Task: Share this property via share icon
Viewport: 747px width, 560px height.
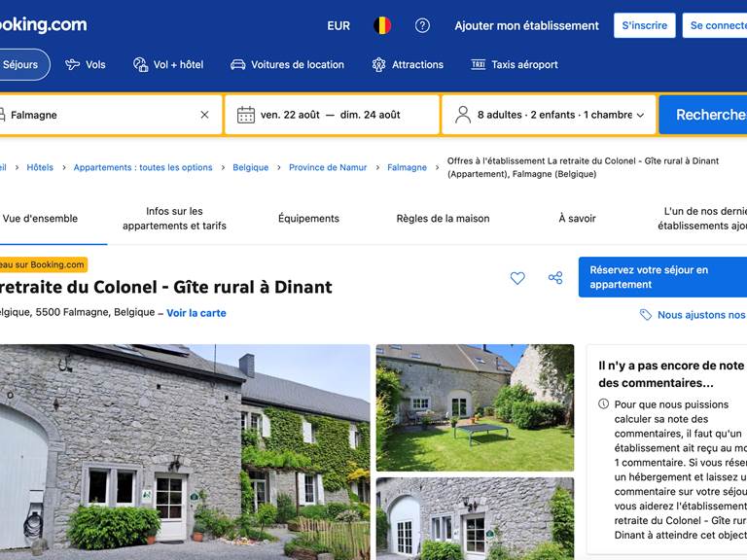Action: (x=555, y=278)
